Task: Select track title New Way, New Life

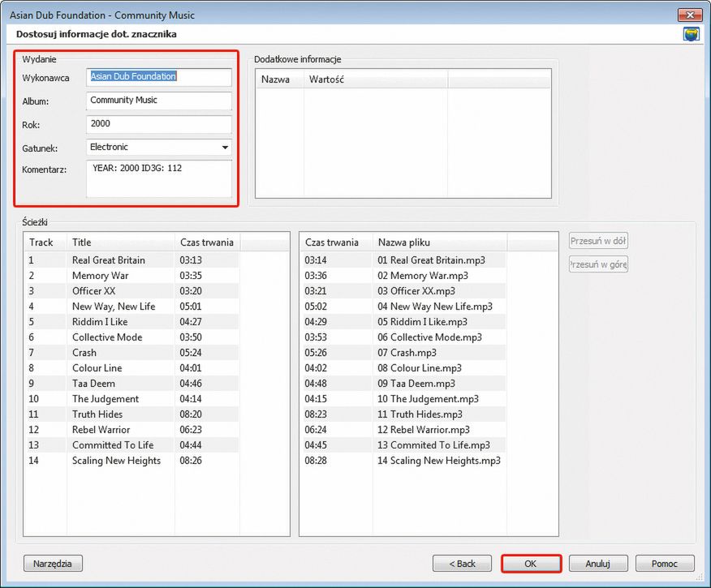Action: point(114,307)
